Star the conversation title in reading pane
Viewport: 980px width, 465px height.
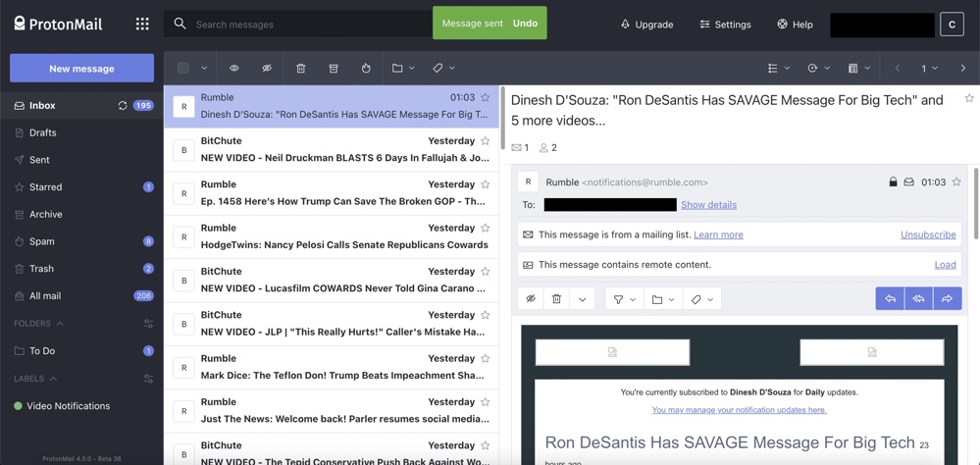pos(969,98)
